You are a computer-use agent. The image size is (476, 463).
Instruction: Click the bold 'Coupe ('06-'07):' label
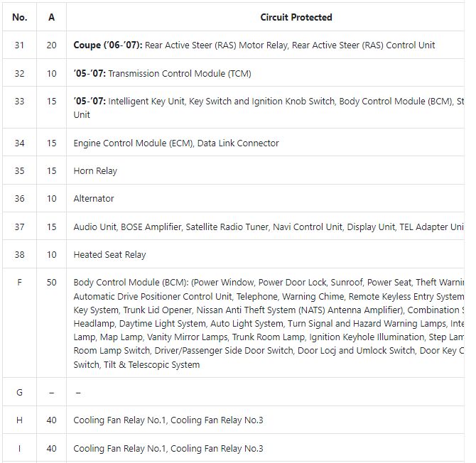click(x=108, y=45)
